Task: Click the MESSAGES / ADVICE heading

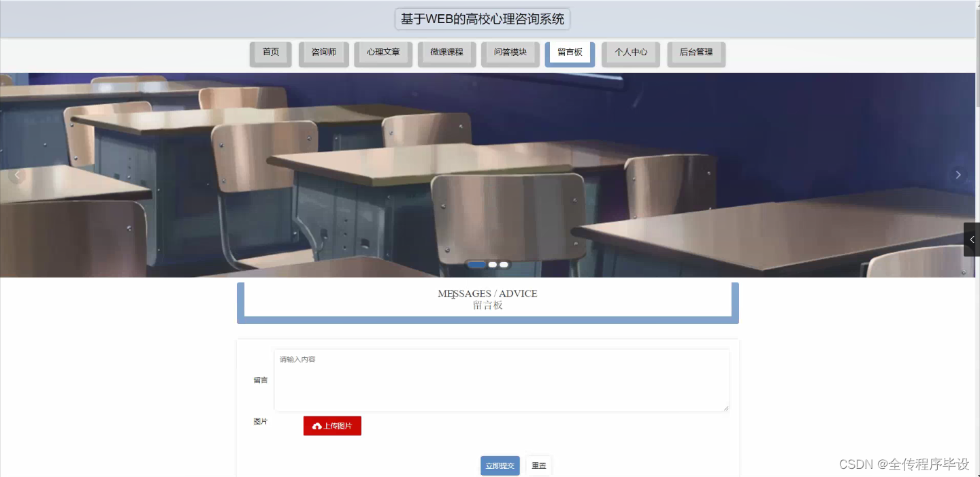Action: 487,293
